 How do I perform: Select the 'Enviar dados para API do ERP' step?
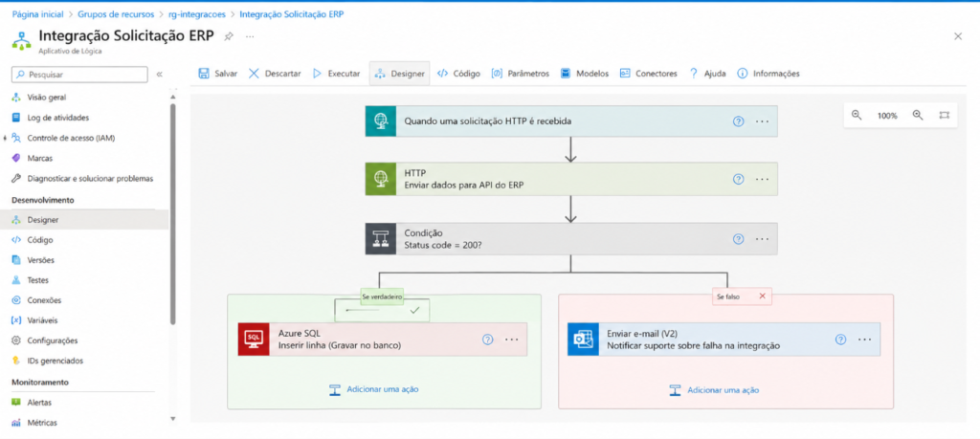click(x=571, y=179)
